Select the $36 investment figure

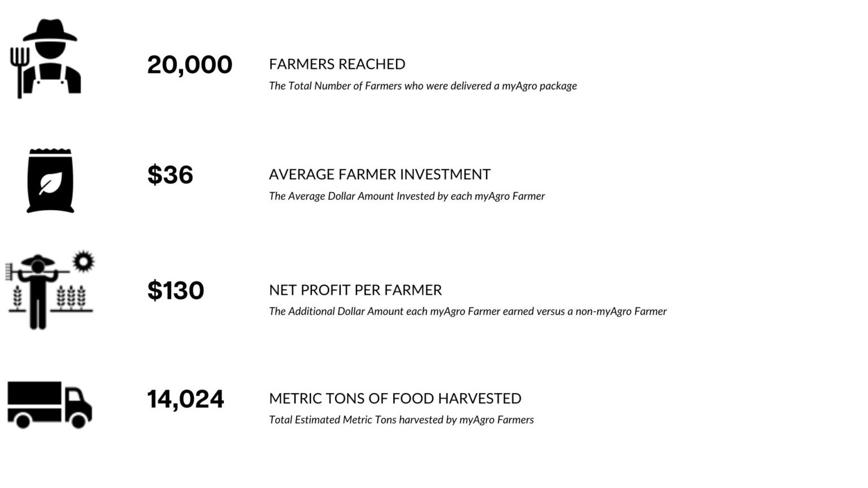(x=170, y=175)
